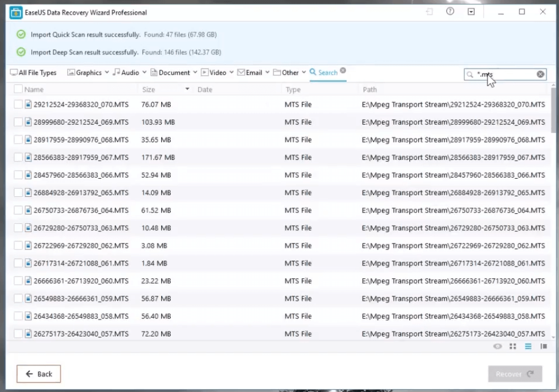Switch to list details view

point(528,346)
